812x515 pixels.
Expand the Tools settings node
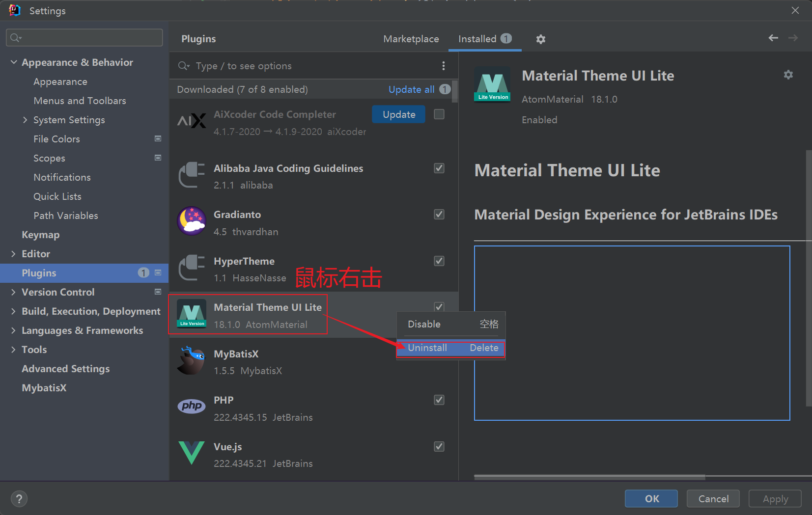click(x=13, y=350)
